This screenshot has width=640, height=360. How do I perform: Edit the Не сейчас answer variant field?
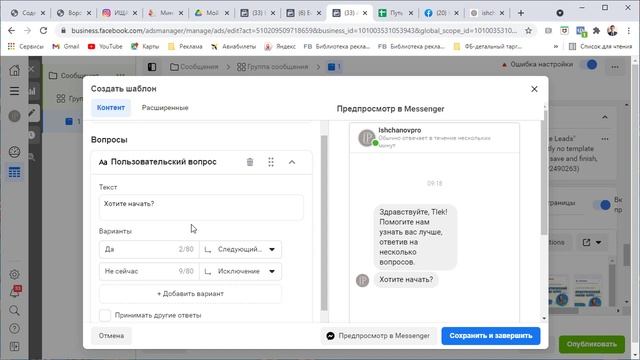click(x=149, y=271)
